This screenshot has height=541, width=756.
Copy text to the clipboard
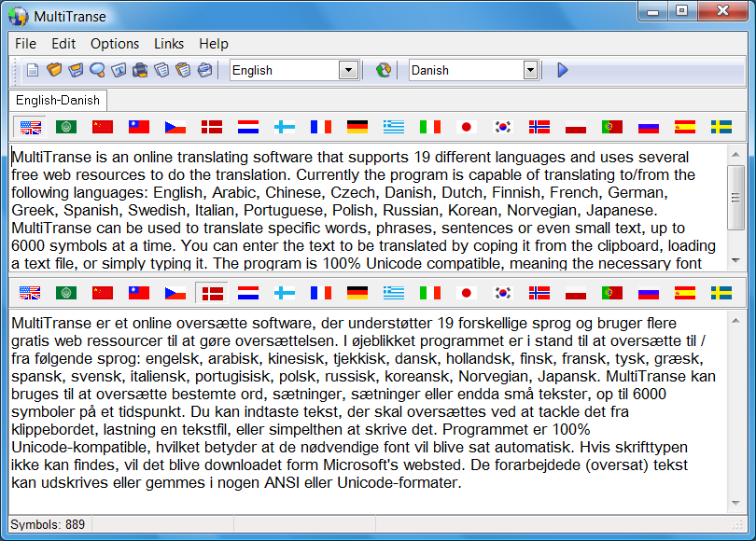pyautogui.click(x=161, y=70)
